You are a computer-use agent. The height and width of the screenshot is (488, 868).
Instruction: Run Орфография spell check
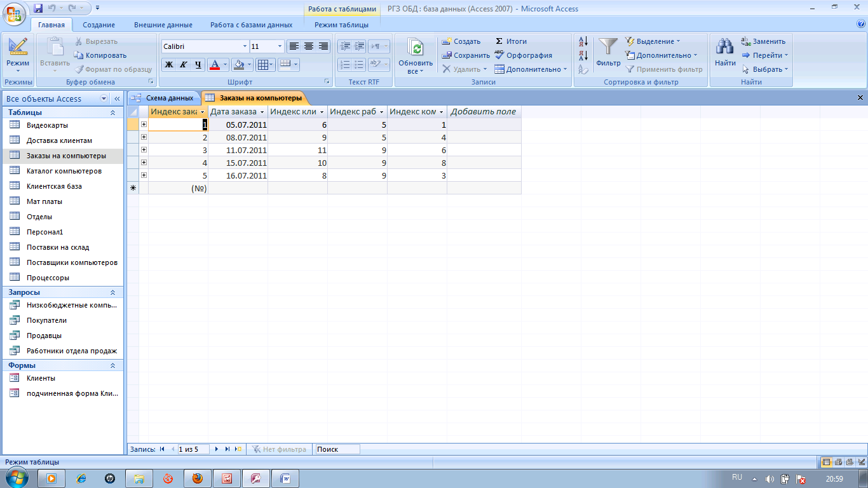[x=523, y=55]
